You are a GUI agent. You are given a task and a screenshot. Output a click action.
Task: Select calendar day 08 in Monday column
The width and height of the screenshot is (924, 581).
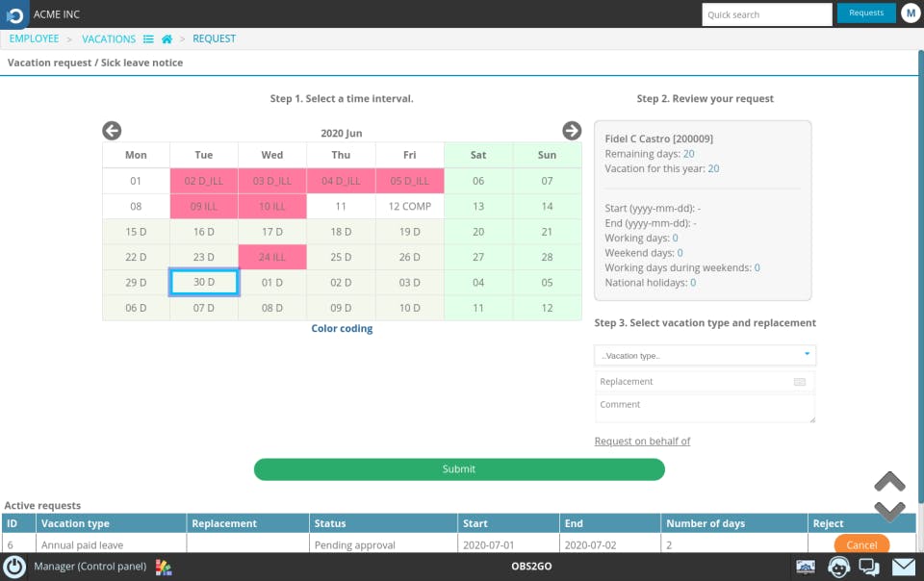pos(136,207)
